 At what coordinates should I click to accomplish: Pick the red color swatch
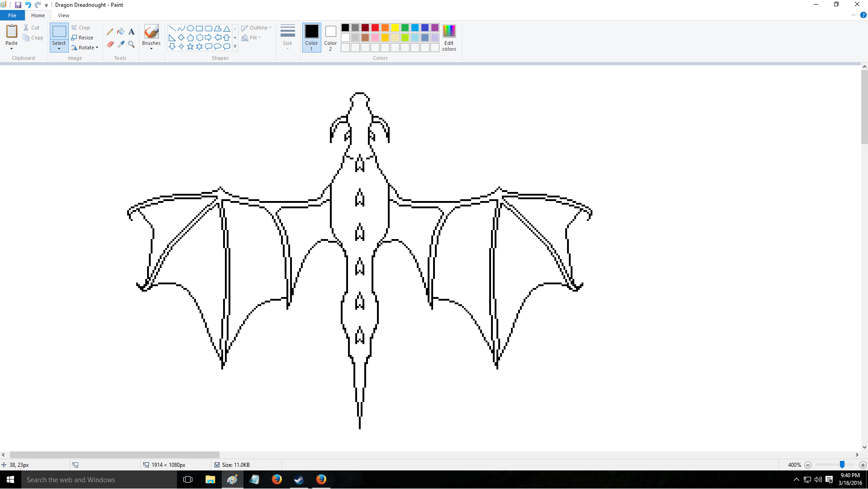click(375, 28)
